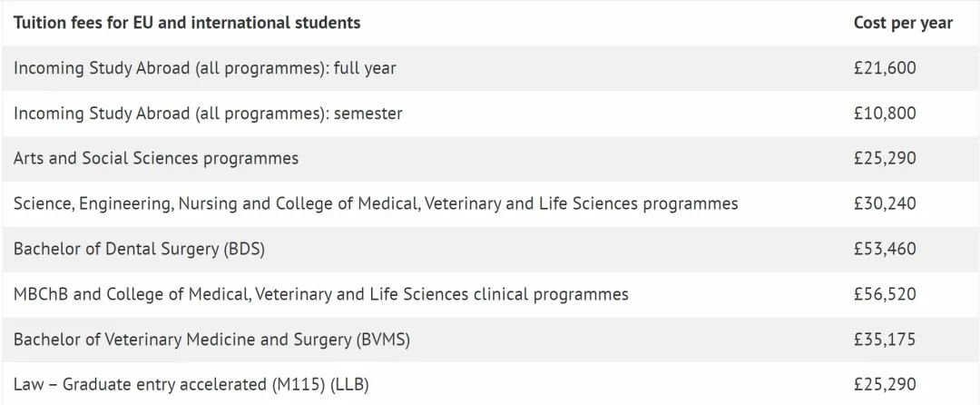Image resolution: width=980 pixels, height=405 pixels.
Task: Click the 'Tuition fees for EU and international students' header
Action: coord(187,23)
